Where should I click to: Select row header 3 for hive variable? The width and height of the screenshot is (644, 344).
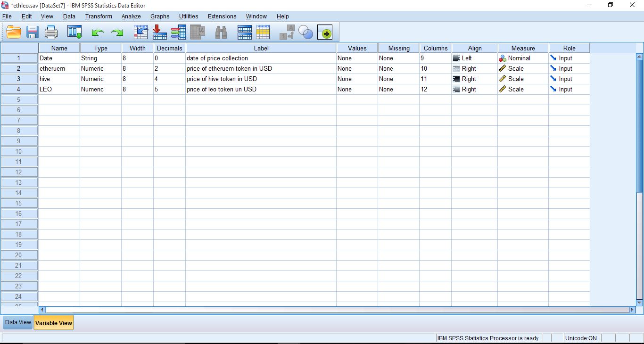coord(19,79)
